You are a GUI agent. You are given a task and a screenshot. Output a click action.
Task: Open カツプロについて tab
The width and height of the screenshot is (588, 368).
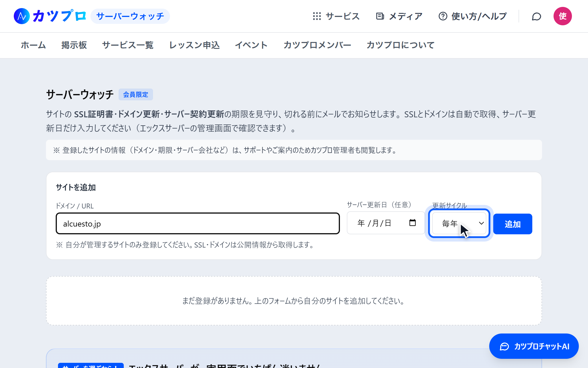click(401, 45)
